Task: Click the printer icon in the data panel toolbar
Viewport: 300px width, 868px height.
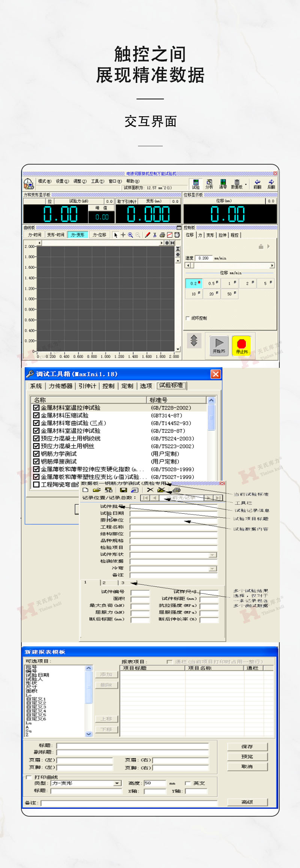Action: pos(176,490)
